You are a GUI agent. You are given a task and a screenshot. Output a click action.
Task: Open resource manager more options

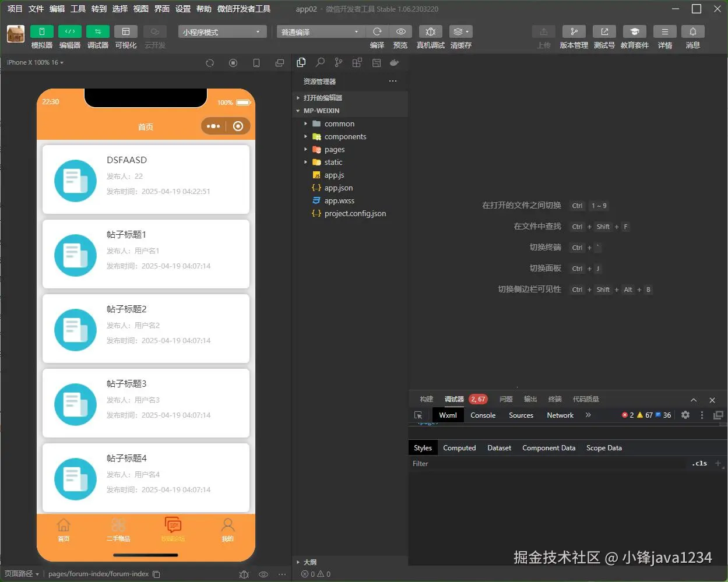[x=393, y=81]
